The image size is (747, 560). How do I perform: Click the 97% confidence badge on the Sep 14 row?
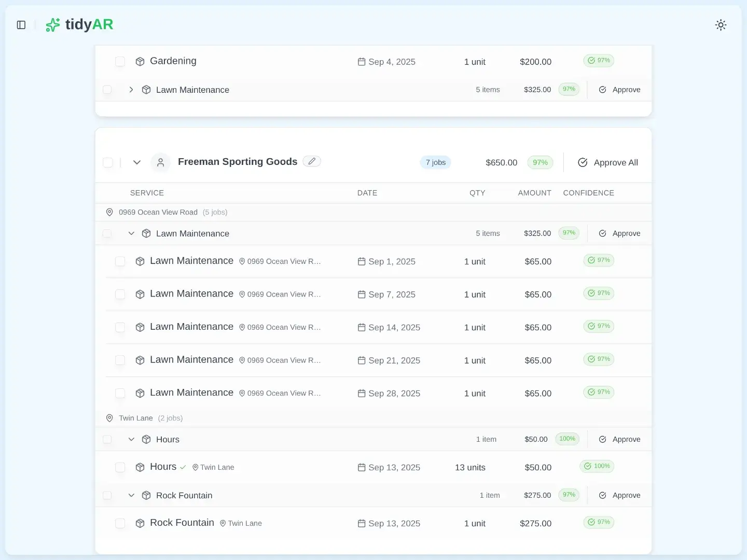click(599, 326)
